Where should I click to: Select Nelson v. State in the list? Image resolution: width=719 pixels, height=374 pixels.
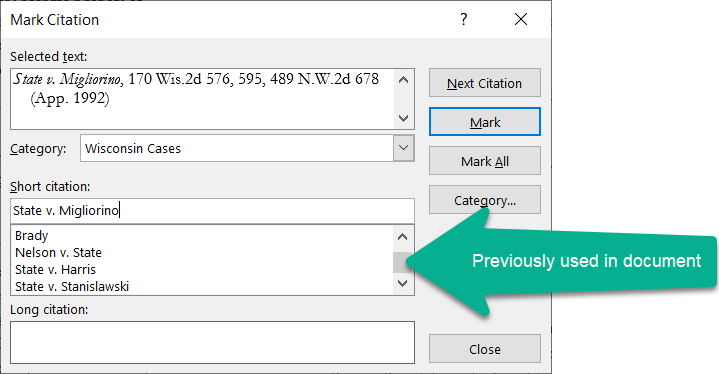click(58, 253)
